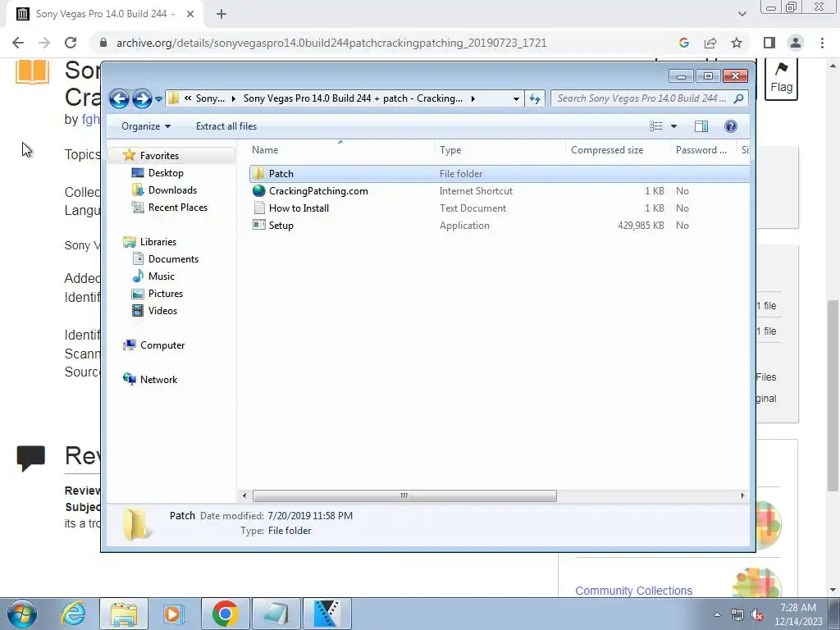Show hidden system tray icons
The image size is (840, 630).
point(717,615)
